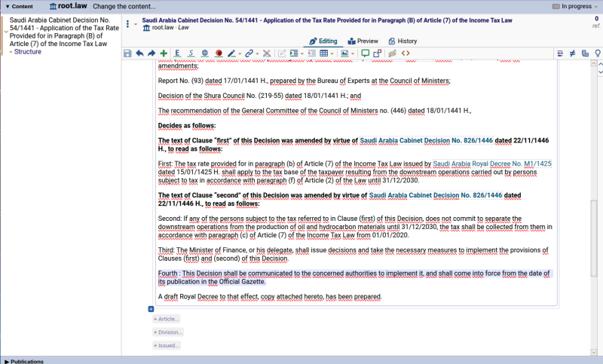Open the three-dot document menu
Screen dimensions: 603x364
click(x=127, y=24)
